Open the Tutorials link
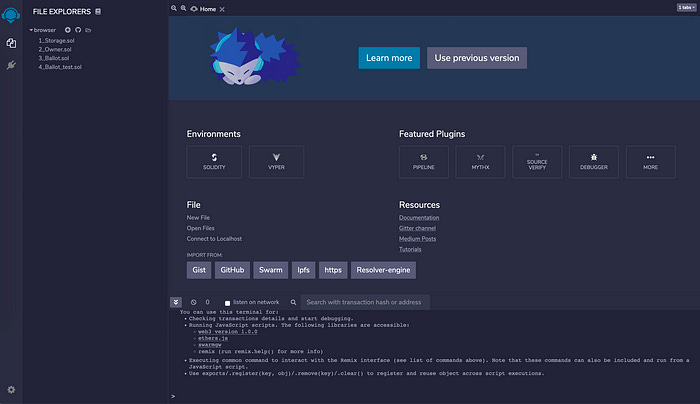Image resolution: width=700 pixels, height=404 pixels. pyautogui.click(x=410, y=250)
